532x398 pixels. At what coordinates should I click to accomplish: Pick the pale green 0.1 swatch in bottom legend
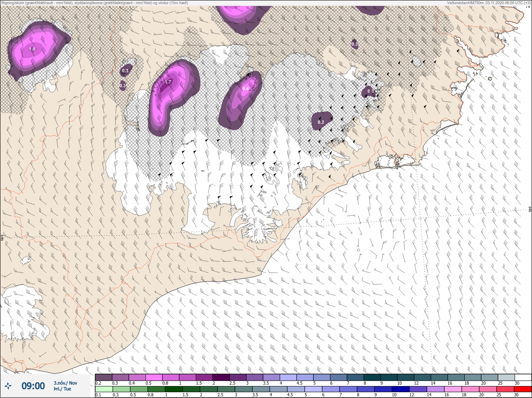(x=103, y=389)
